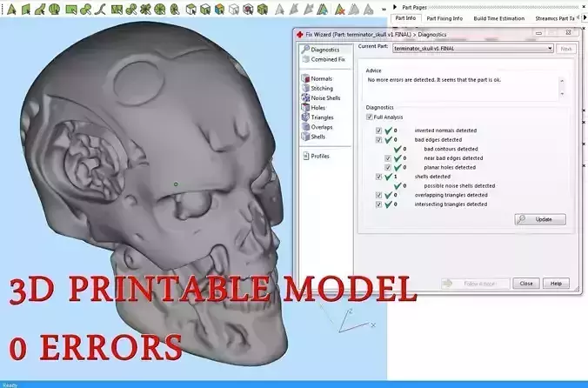Open Profiles in Fix Wizard sidebar
The width and height of the screenshot is (588, 388).
click(x=316, y=157)
